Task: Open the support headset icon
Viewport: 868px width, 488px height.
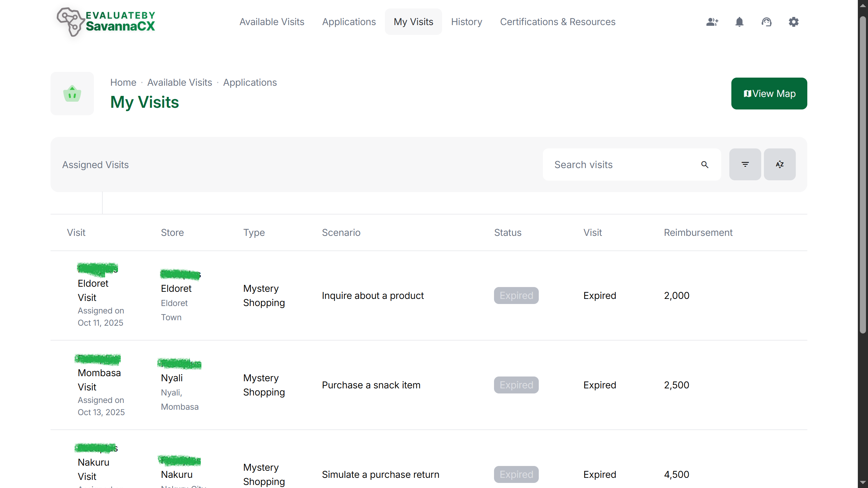Action: pyautogui.click(x=767, y=22)
